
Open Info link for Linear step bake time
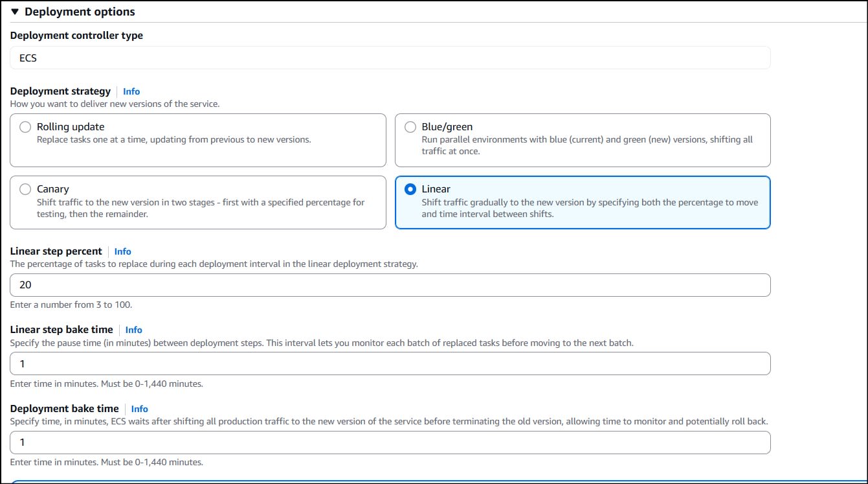[x=133, y=330]
